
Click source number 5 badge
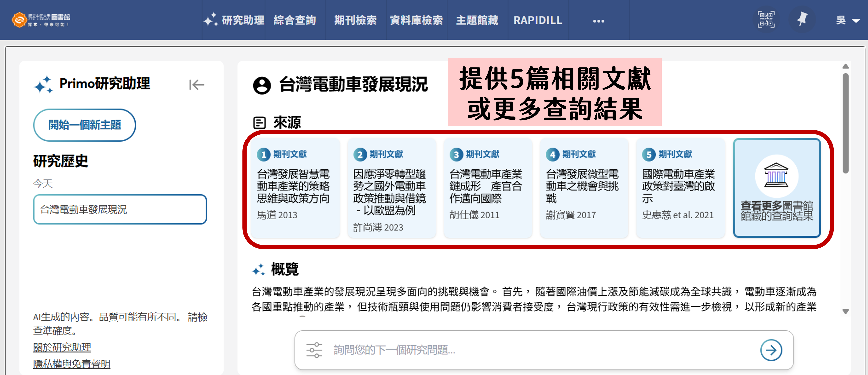649,155
